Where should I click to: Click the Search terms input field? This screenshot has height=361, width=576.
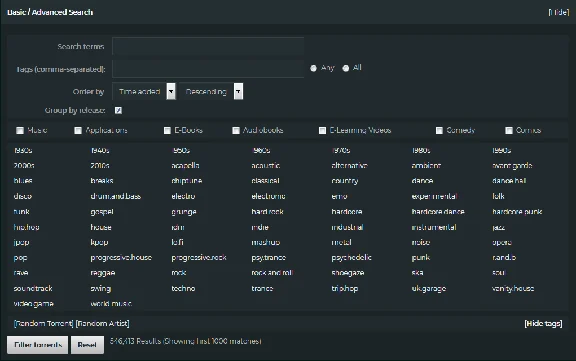click(208, 46)
